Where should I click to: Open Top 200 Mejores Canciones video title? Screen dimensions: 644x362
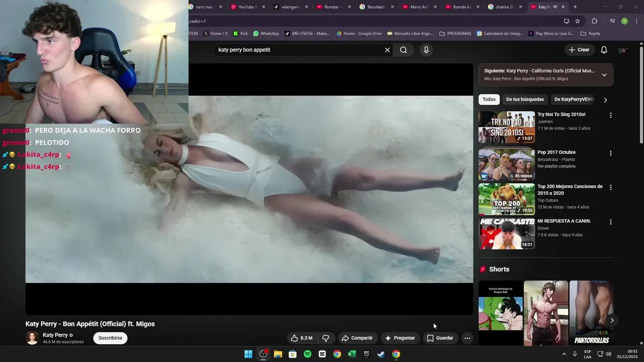click(570, 190)
